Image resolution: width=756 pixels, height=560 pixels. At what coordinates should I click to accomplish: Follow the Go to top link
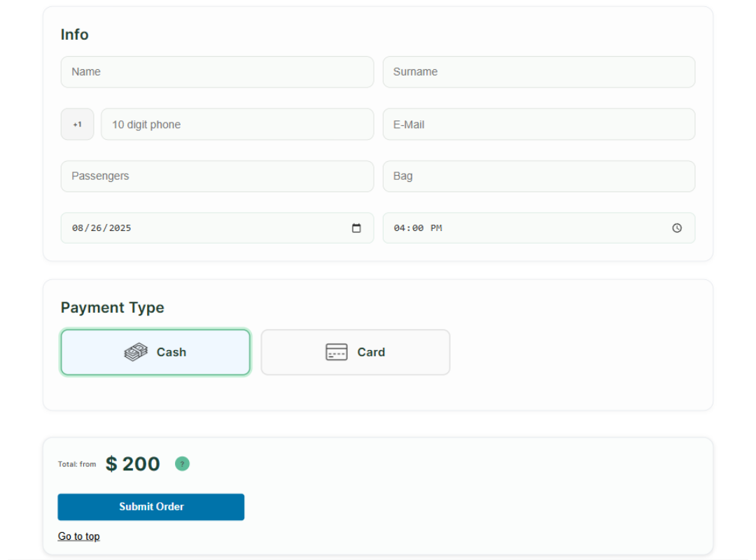pos(78,535)
